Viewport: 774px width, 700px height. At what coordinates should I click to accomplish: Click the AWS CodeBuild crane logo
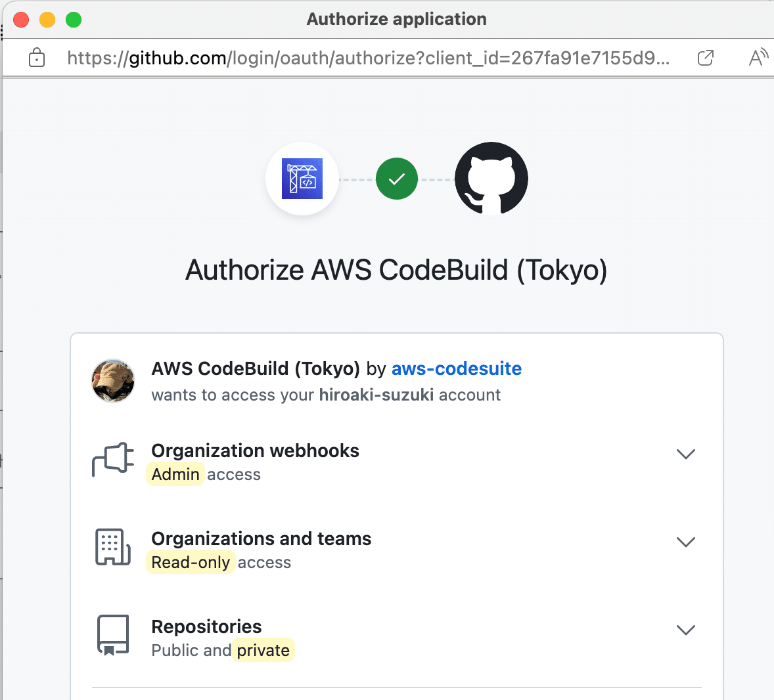pos(302,179)
